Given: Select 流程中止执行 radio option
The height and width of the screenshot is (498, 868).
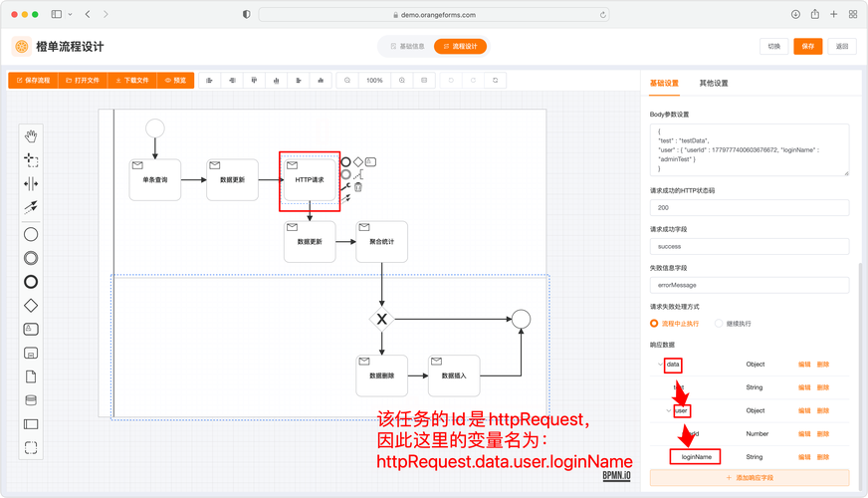Looking at the screenshot, I should [x=674, y=324].
